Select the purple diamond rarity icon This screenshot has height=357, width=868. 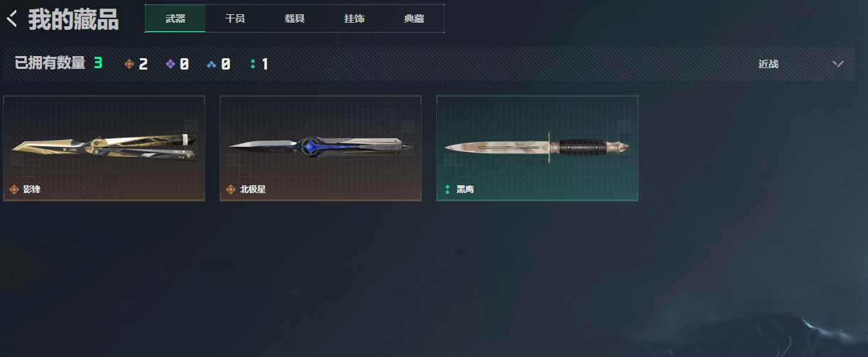click(x=170, y=64)
